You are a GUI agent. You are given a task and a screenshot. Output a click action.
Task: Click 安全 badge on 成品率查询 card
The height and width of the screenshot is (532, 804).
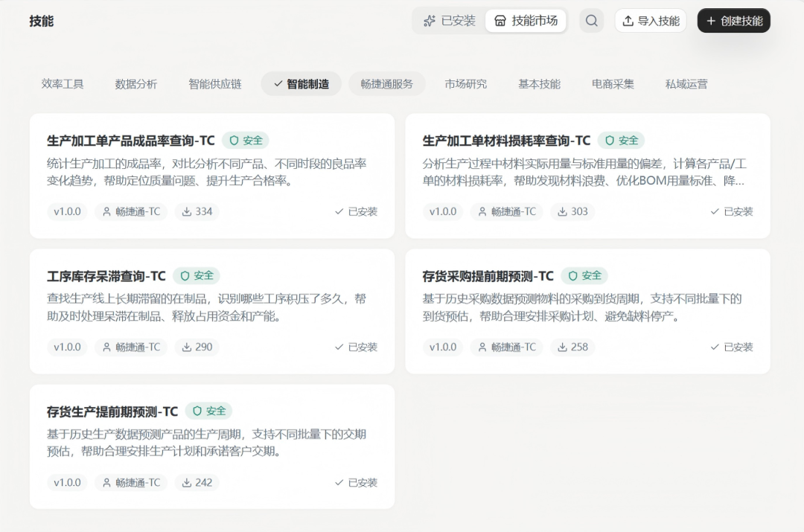246,141
